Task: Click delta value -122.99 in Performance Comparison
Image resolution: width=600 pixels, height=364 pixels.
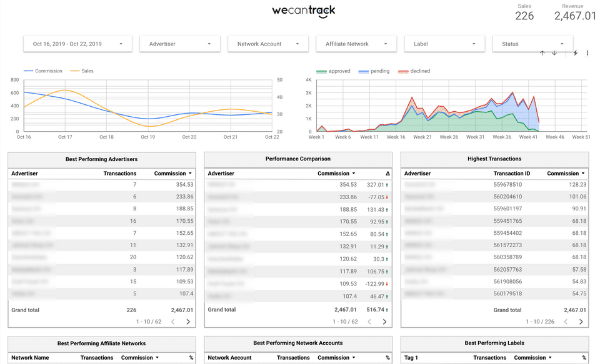Action: click(374, 284)
